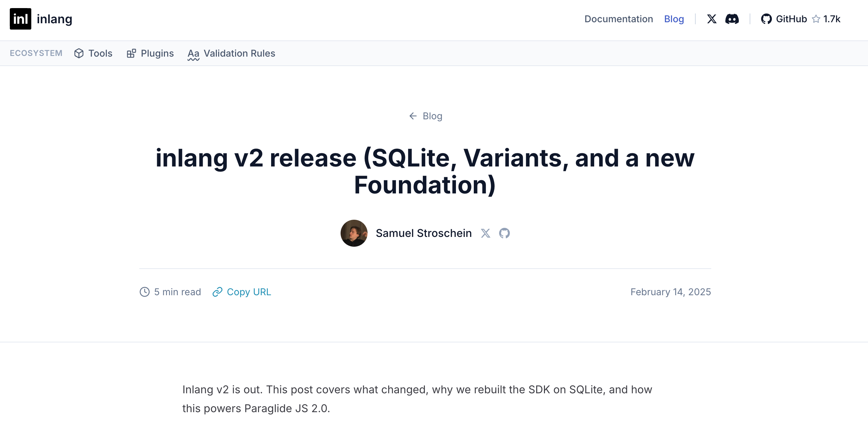Open the author's GitHub profile icon

[504, 233]
